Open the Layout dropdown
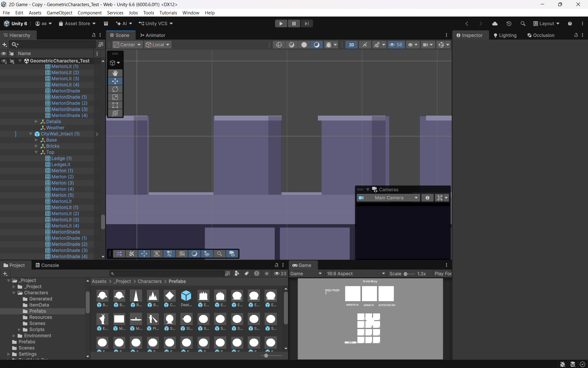Viewport: 588px width, 368px height. click(x=546, y=24)
